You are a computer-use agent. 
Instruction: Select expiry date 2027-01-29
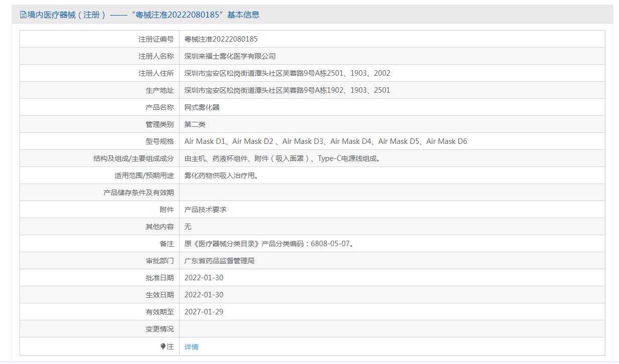point(204,312)
